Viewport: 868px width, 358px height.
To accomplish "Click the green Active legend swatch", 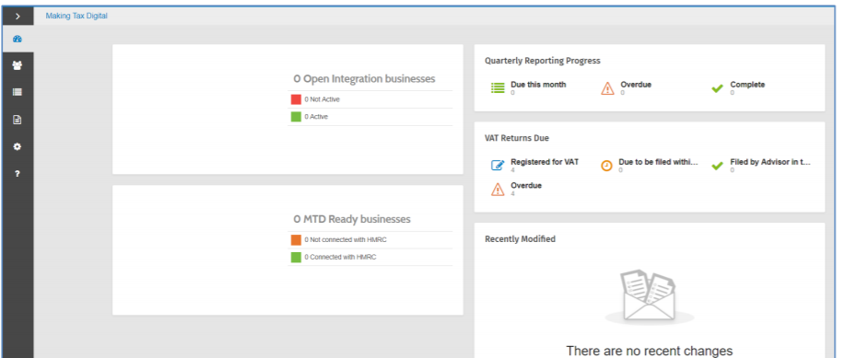I will tap(296, 117).
